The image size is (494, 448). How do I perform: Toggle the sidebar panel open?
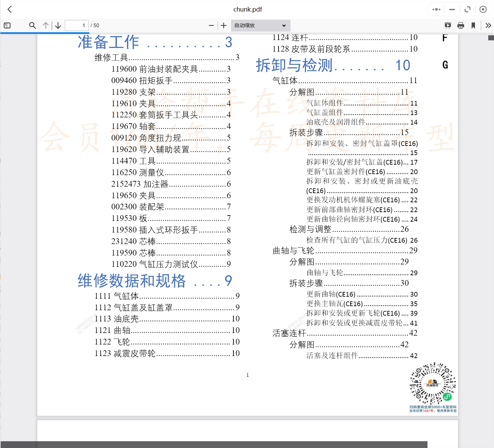tap(7, 25)
